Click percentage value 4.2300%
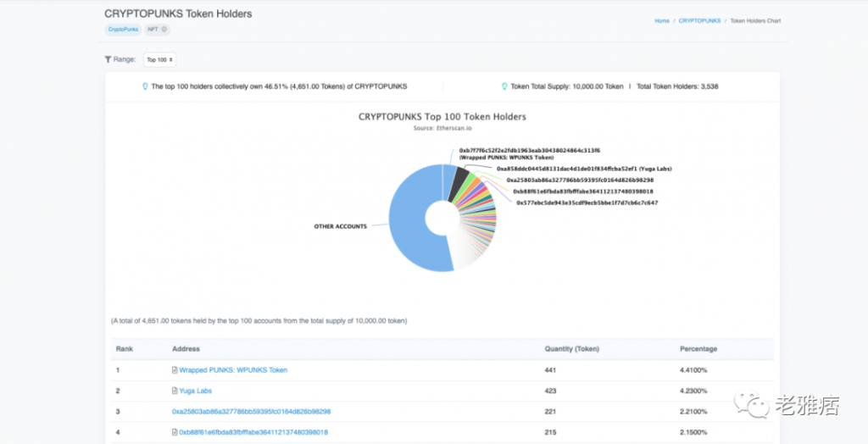The height and width of the screenshot is (444, 868). click(693, 391)
